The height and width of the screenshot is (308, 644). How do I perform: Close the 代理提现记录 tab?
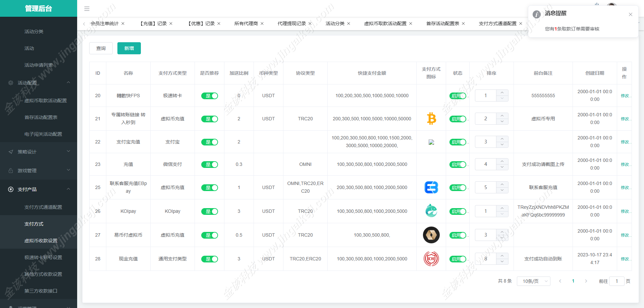coord(310,23)
